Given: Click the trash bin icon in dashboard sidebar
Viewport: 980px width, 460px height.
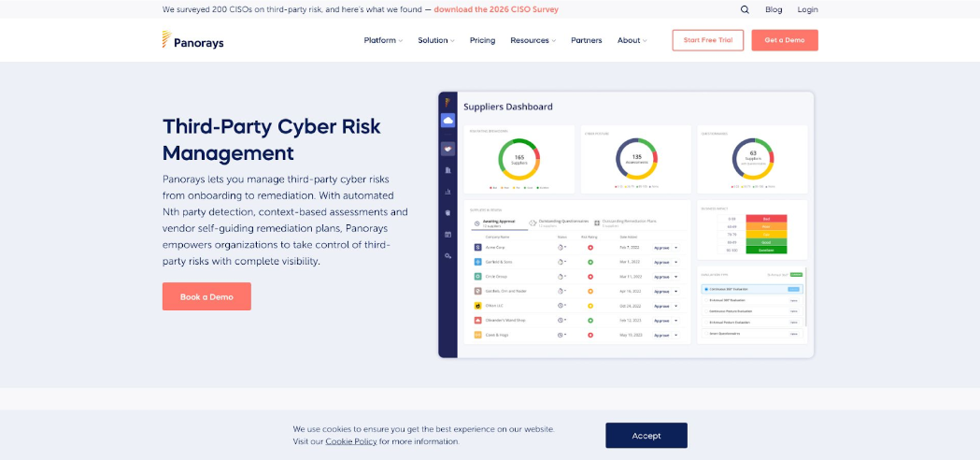Looking at the screenshot, I should tap(447, 213).
